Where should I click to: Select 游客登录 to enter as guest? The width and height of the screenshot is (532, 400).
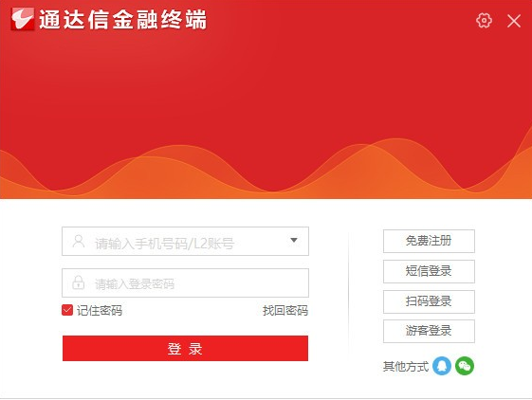coord(429,331)
